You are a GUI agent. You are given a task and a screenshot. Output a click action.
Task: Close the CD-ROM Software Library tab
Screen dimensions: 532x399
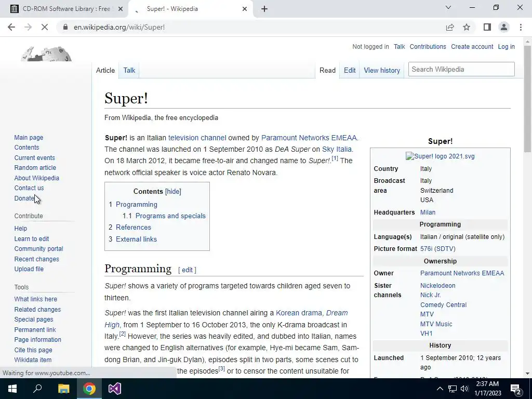[121, 9]
